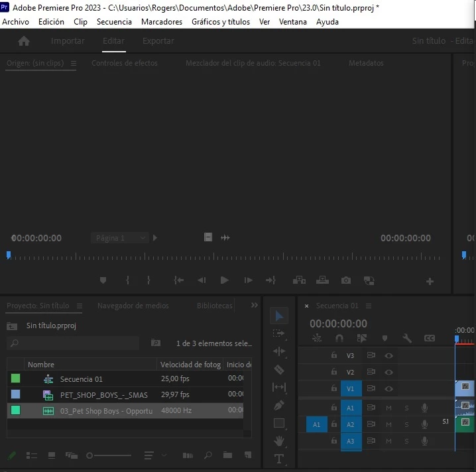Go to In point in Source monitor
The width and height of the screenshot is (476, 472).
pyautogui.click(x=179, y=280)
